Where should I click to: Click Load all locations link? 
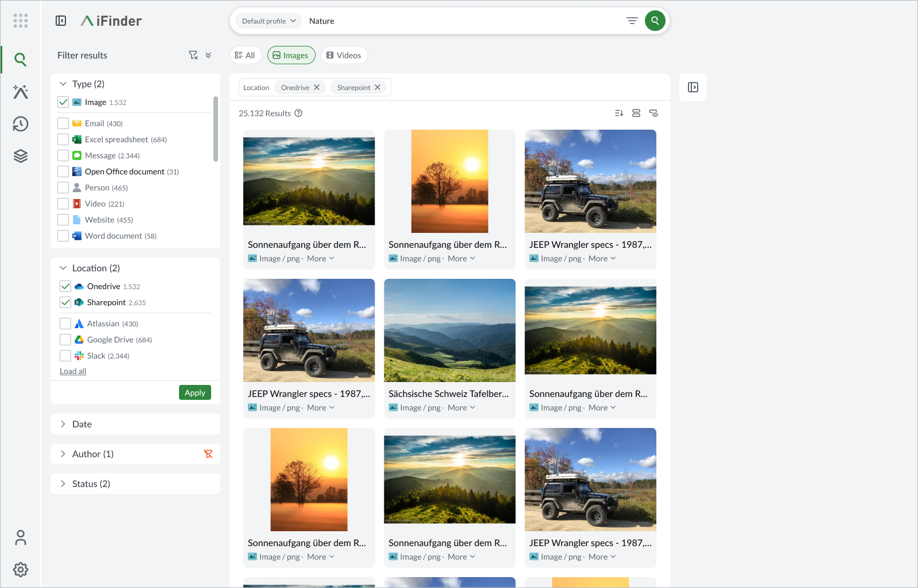(x=73, y=371)
